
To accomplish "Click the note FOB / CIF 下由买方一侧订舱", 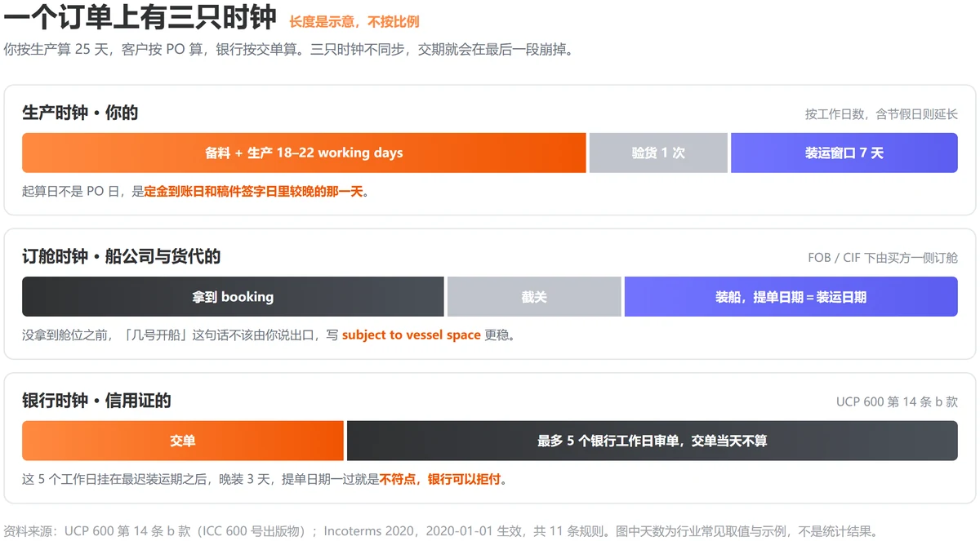I will 883,258.
